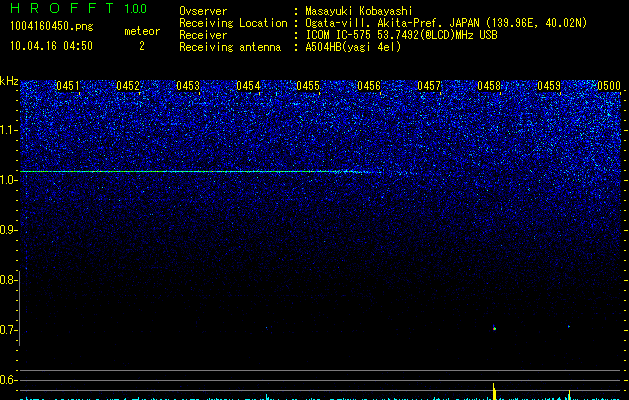This screenshot has height=400, width=629.
Task: Click the 0459 time marker
Action: [549, 86]
